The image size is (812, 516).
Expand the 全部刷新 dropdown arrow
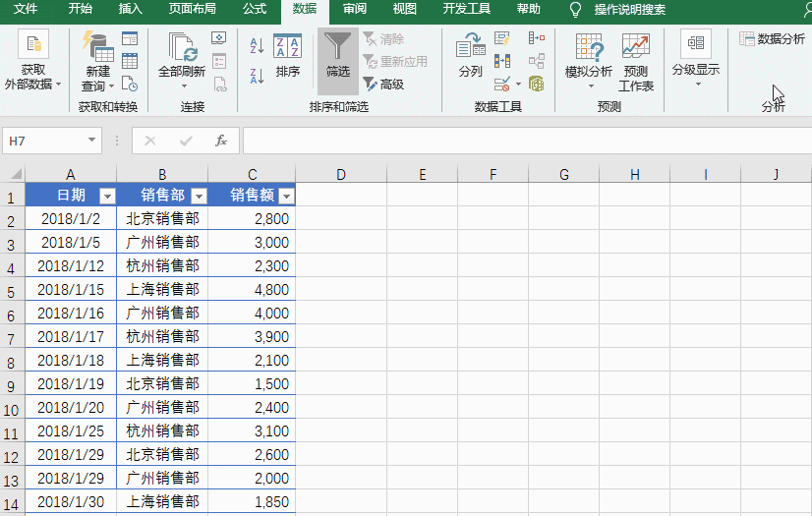pyautogui.click(x=184, y=86)
